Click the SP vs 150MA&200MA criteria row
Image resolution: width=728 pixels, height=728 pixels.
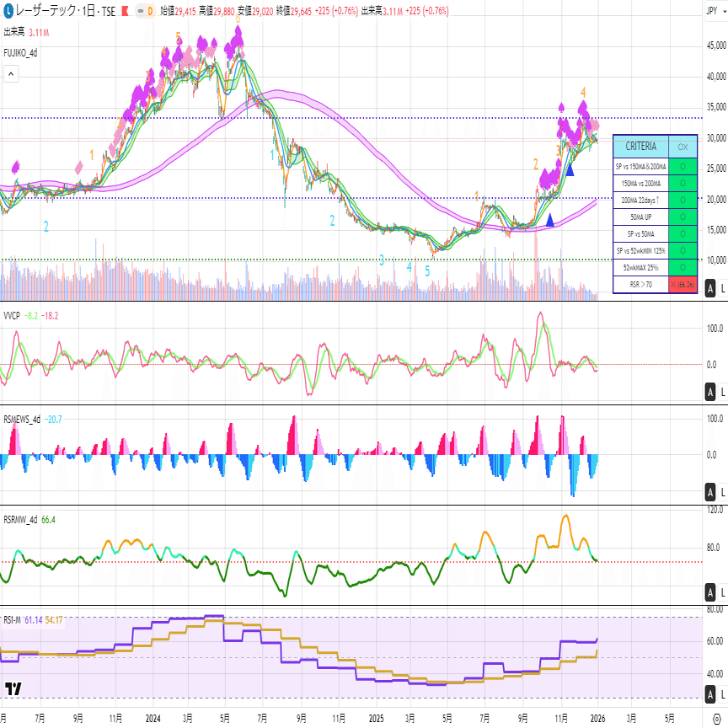click(x=655, y=166)
